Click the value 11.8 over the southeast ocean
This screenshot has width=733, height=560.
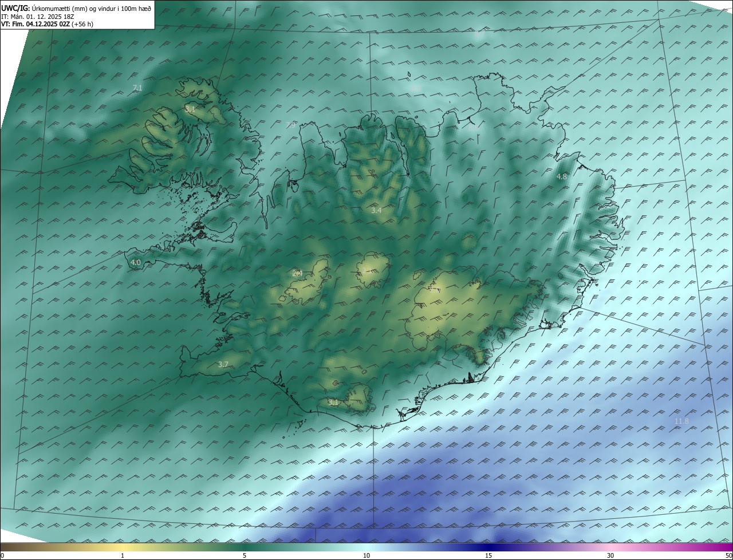coord(681,421)
